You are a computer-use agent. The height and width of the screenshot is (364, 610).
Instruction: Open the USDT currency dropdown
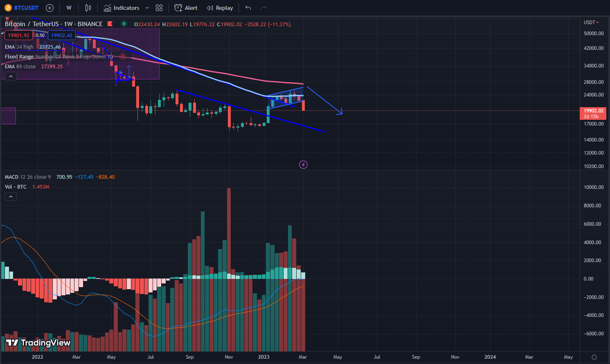point(591,22)
